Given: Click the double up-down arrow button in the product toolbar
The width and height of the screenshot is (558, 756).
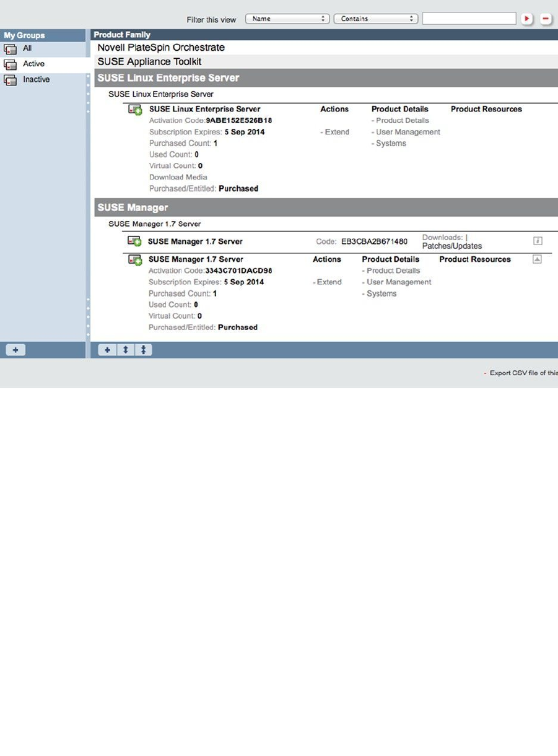Looking at the screenshot, I should tap(143, 350).
